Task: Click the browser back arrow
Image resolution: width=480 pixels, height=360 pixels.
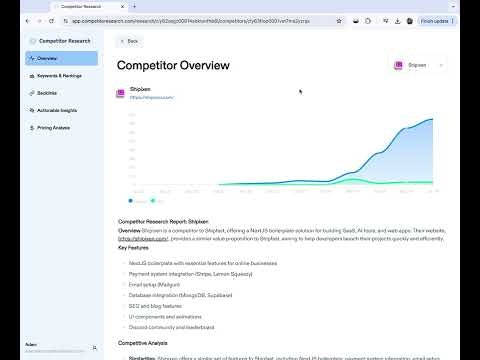Action: [x=28, y=21]
